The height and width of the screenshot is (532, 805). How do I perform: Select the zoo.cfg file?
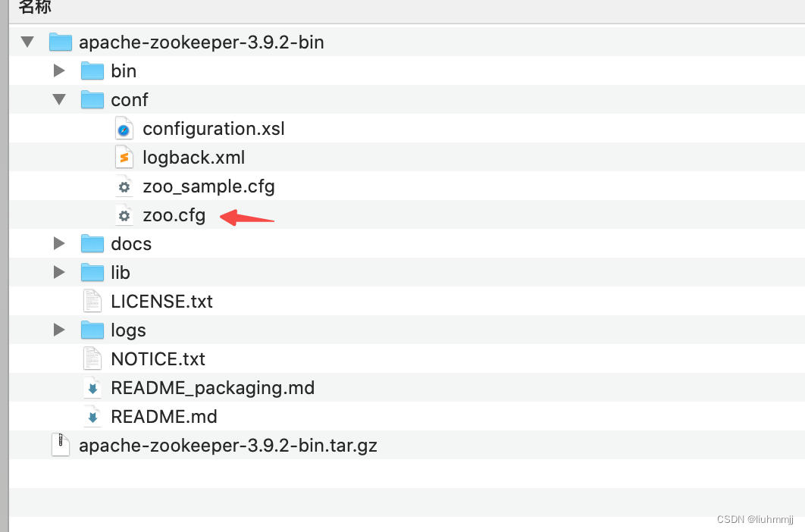pos(174,215)
